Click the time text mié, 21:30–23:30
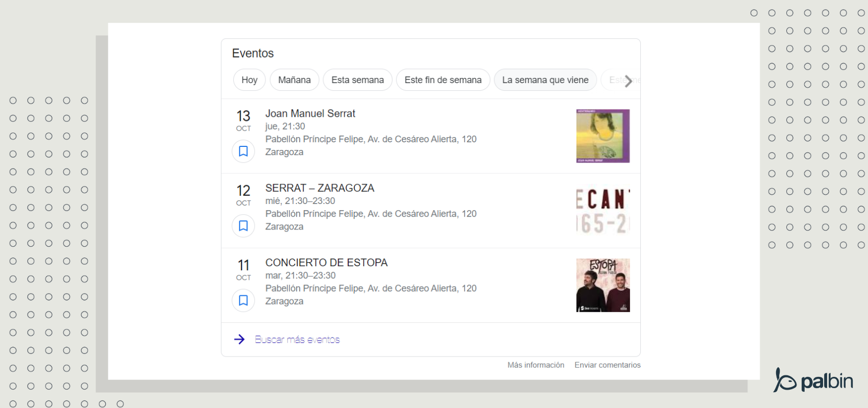The height and width of the screenshot is (408, 868). coord(300,201)
